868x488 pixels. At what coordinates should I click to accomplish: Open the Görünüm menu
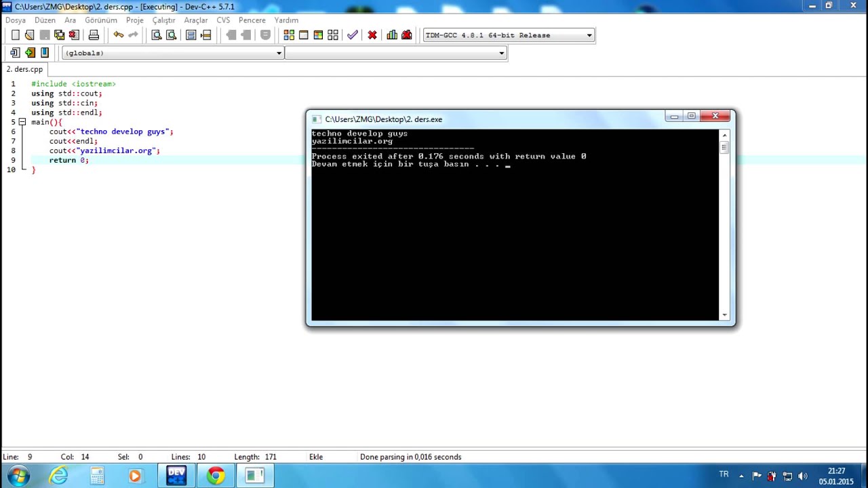point(101,20)
